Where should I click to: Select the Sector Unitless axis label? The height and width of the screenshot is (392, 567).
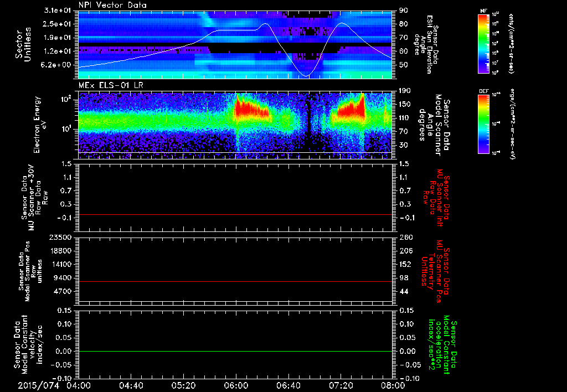(x=23, y=44)
